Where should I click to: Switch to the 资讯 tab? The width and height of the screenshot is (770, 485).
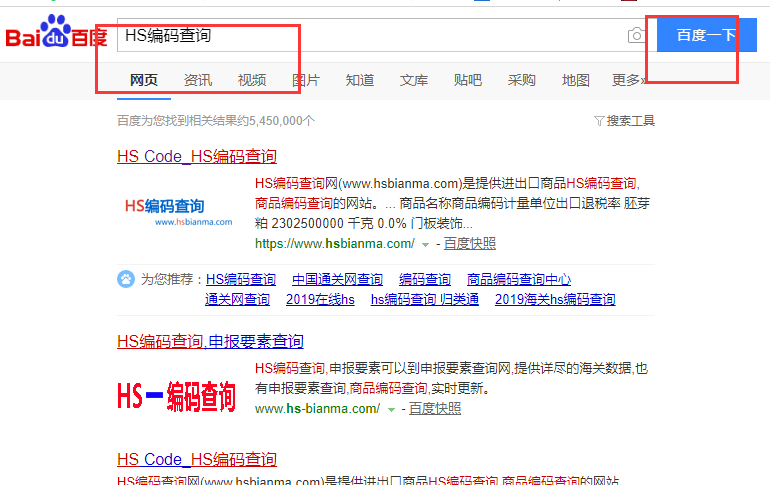tap(197, 80)
